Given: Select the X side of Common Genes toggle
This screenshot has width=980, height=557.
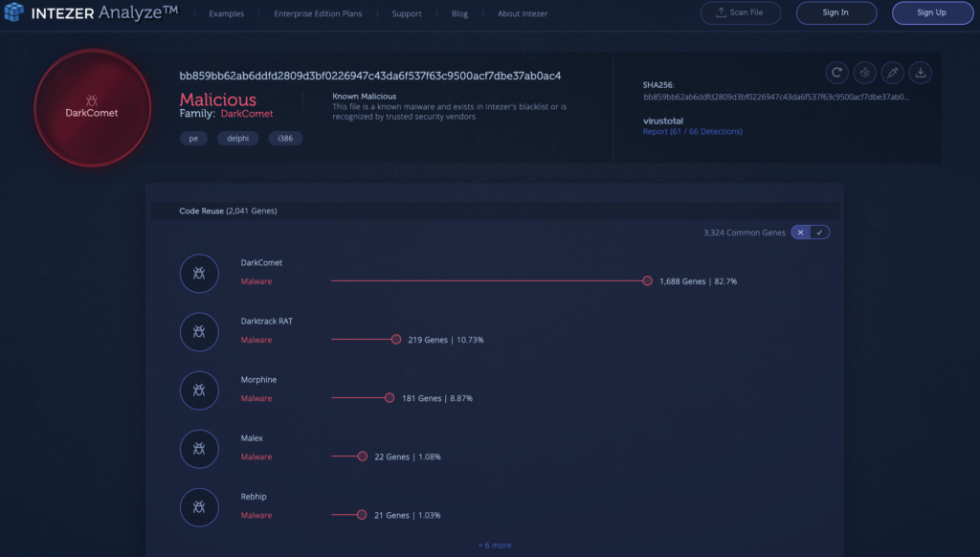Looking at the screenshot, I should [801, 232].
